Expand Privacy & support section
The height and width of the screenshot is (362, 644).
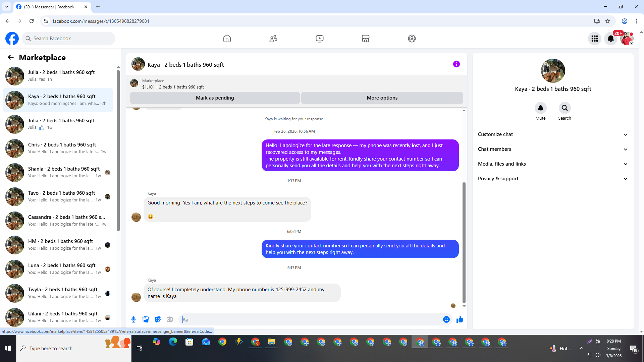click(x=552, y=179)
